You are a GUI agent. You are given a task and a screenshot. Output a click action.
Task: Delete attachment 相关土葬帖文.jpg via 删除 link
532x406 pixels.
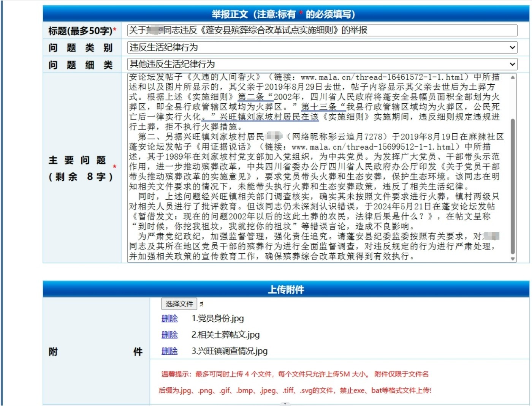pyautogui.click(x=169, y=335)
